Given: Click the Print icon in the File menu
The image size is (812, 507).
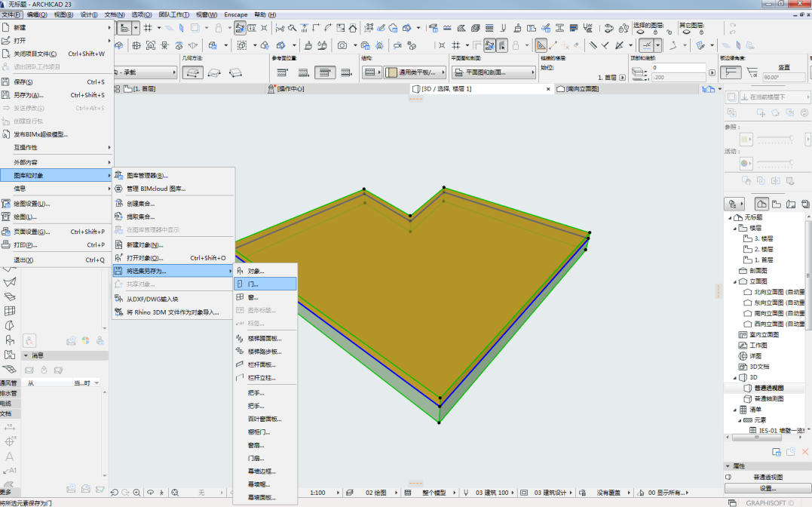Looking at the screenshot, I should (x=6, y=244).
